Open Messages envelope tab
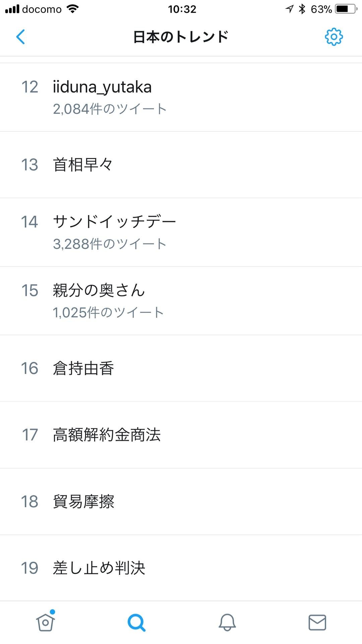This screenshot has height=644, width=362. pyautogui.click(x=317, y=623)
